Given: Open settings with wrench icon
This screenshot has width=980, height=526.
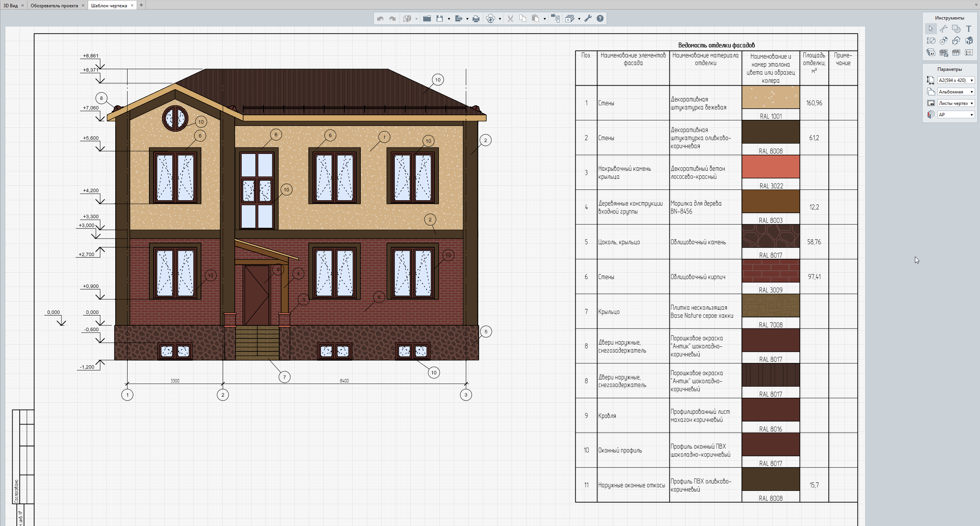Looking at the screenshot, I should coord(588,18).
